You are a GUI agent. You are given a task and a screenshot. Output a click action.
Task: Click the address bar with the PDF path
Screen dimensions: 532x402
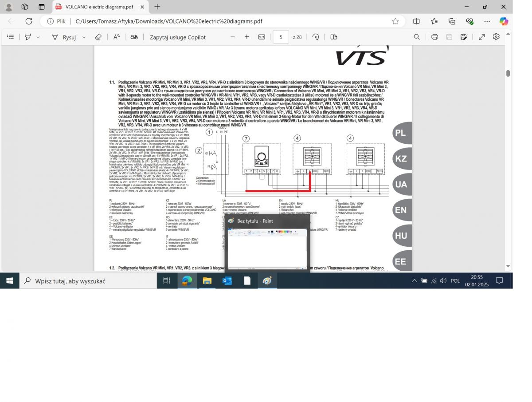coord(222,21)
